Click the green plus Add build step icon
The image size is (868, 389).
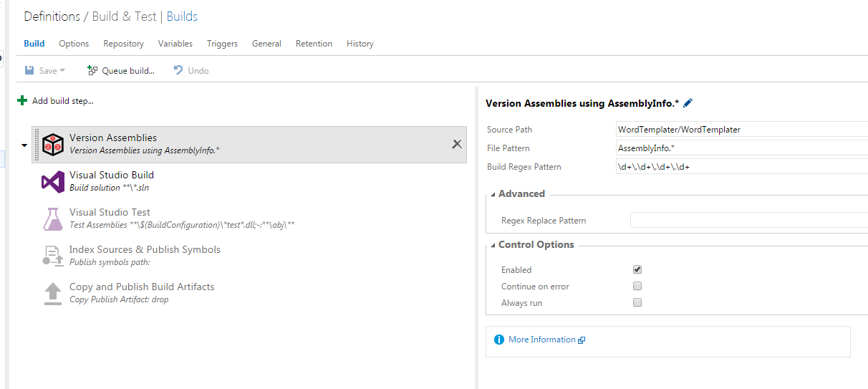[x=22, y=101]
